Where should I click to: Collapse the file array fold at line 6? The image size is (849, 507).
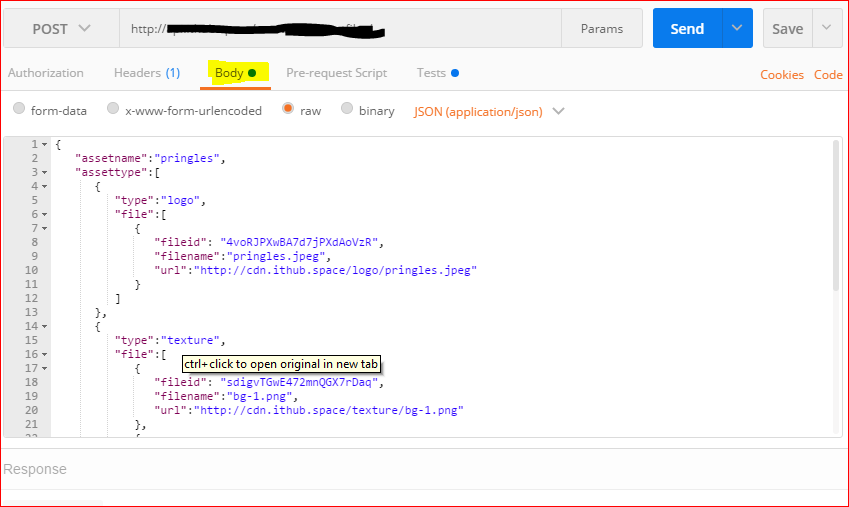click(44, 215)
